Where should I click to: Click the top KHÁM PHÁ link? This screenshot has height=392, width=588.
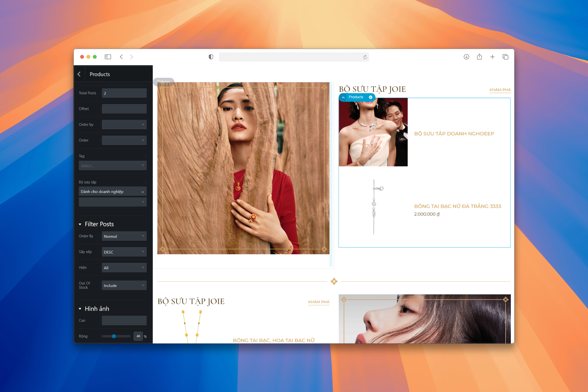click(500, 90)
